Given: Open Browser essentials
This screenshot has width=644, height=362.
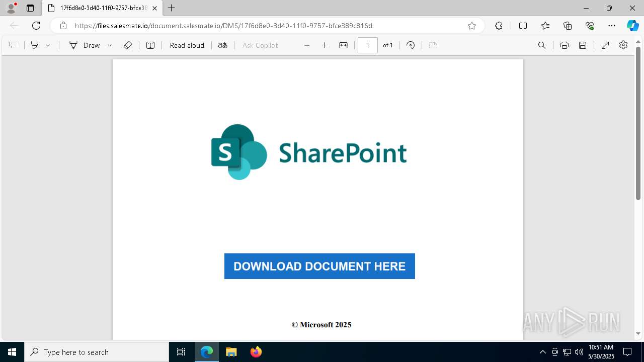Looking at the screenshot, I should coord(590,26).
